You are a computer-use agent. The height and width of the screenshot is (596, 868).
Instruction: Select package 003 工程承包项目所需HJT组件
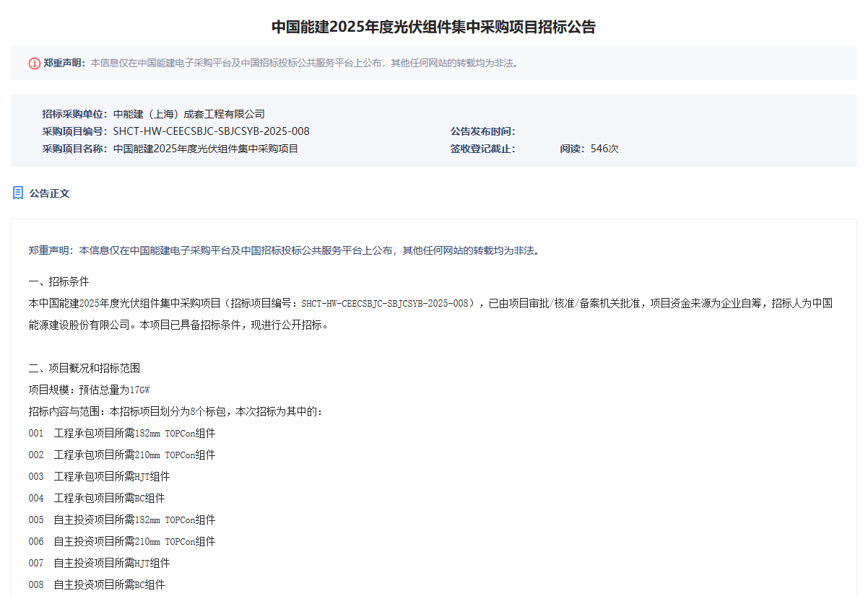tap(100, 477)
